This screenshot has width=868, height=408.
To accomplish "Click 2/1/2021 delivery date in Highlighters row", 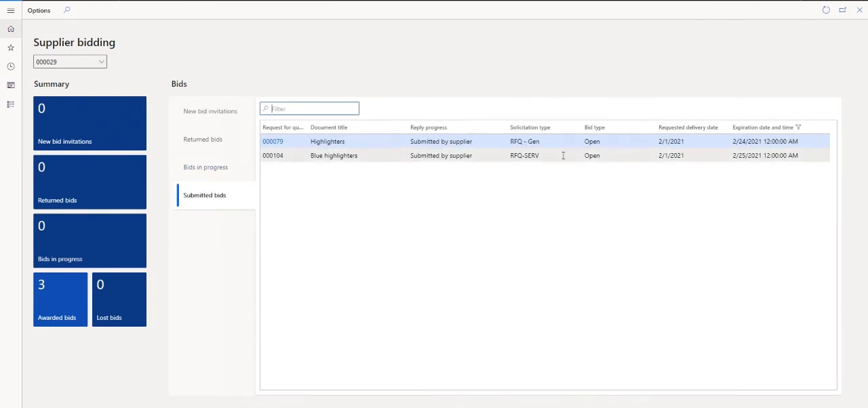I will [671, 142].
